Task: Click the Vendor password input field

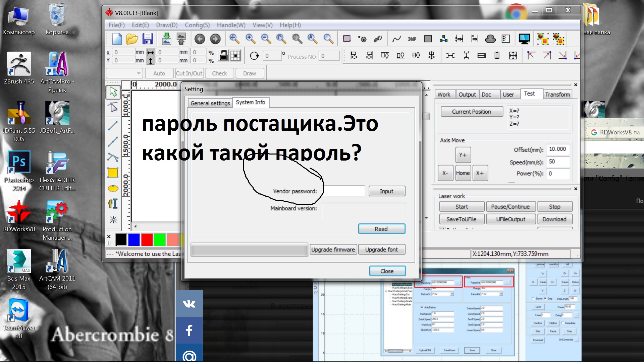Action: pyautogui.click(x=344, y=191)
